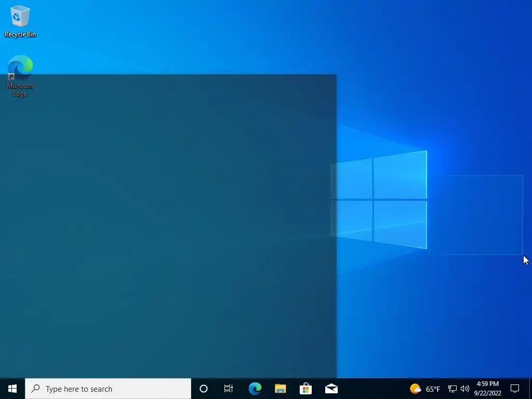This screenshot has height=399, width=532.
Task: Select the Microsoft Edge desktop shortcut
Action: [20, 76]
